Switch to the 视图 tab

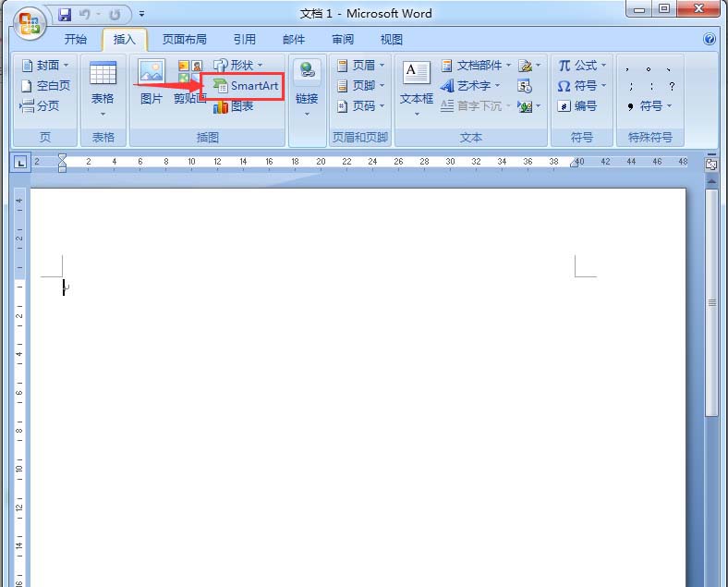pyautogui.click(x=392, y=40)
